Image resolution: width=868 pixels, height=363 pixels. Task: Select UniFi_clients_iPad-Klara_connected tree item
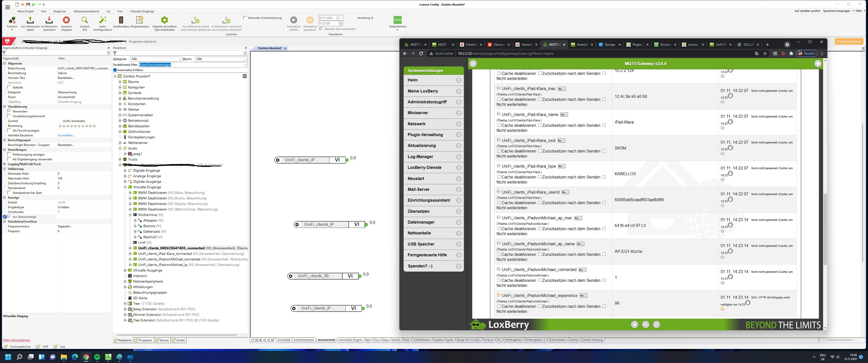(x=191, y=254)
